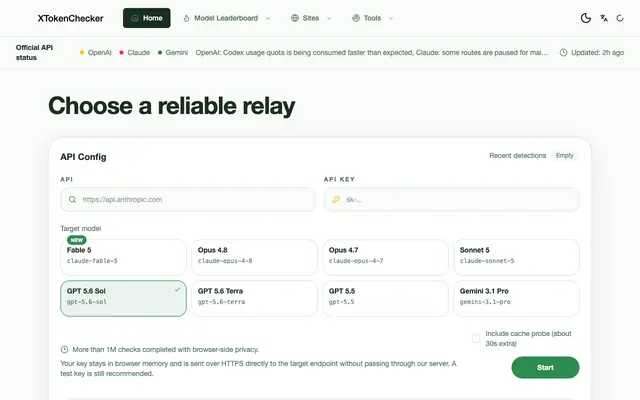
Task: Click the 'gemini-3.1-pro' model id text
Action: (485, 302)
